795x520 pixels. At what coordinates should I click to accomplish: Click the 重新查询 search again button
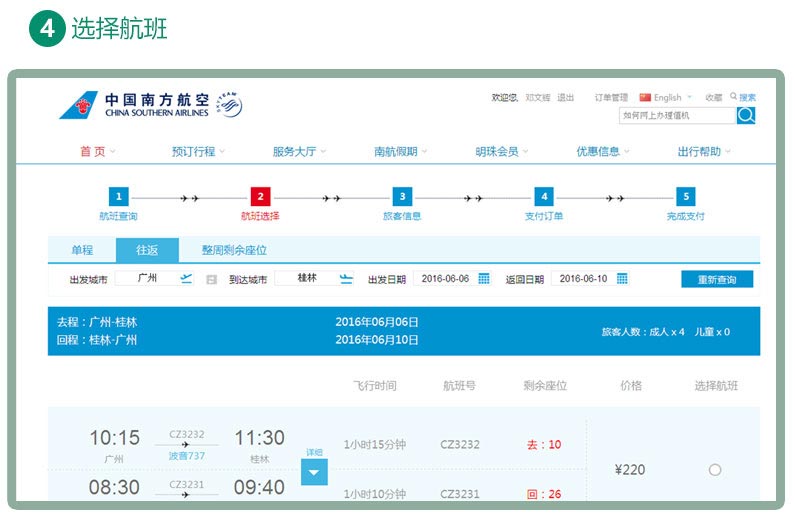pyautogui.click(x=717, y=279)
